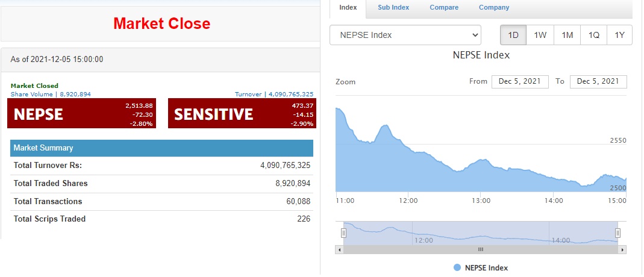Viewport: 644px width, 277px height.
Task: Click the To date field
Action: click(x=598, y=81)
